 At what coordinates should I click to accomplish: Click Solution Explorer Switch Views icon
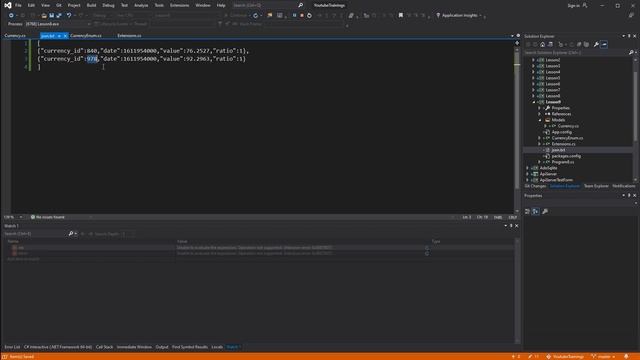(x=550, y=44)
